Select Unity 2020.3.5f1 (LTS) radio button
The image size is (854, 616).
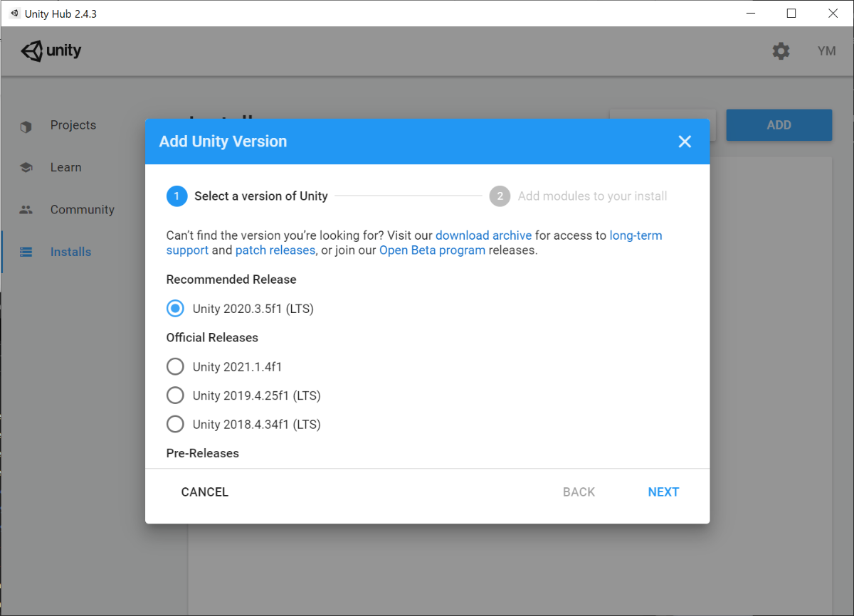175,309
